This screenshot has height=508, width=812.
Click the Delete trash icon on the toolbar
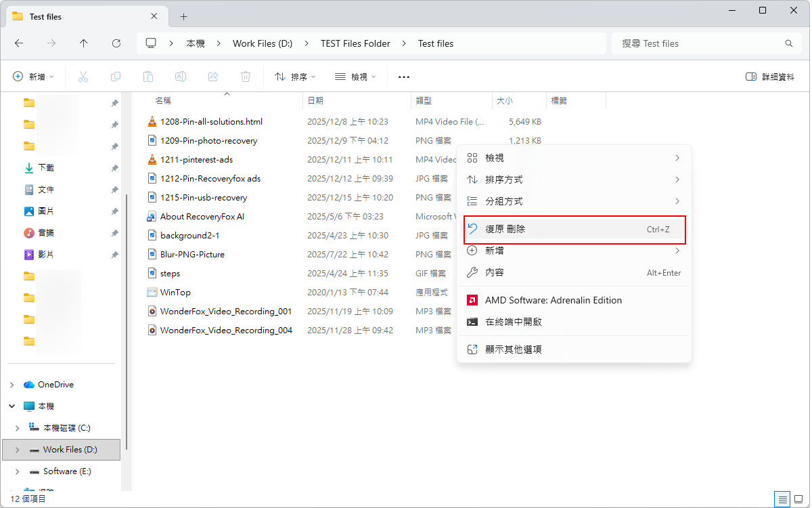pos(245,76)
